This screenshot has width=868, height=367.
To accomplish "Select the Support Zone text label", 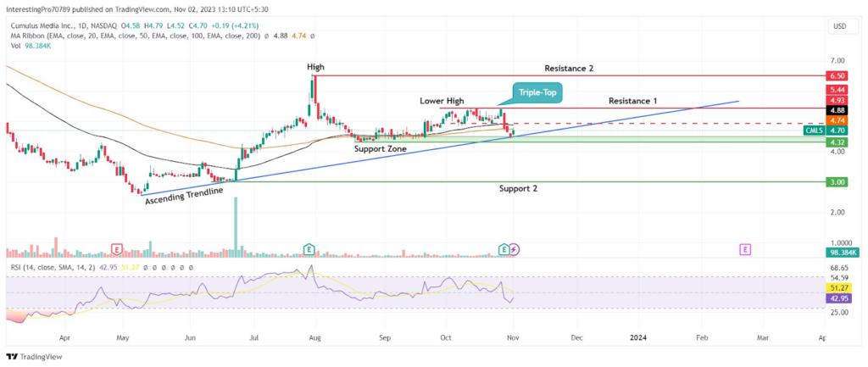I will (x=381, y=149).
